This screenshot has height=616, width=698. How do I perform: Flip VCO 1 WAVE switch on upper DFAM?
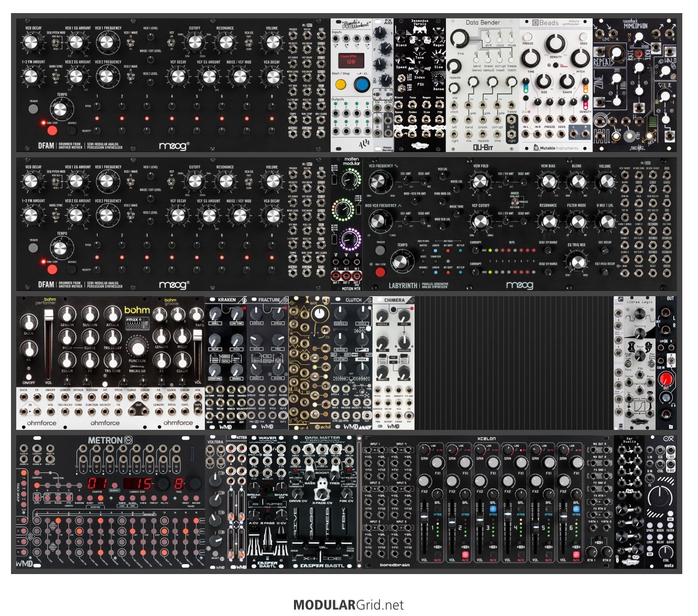click(x=130, y=42)
